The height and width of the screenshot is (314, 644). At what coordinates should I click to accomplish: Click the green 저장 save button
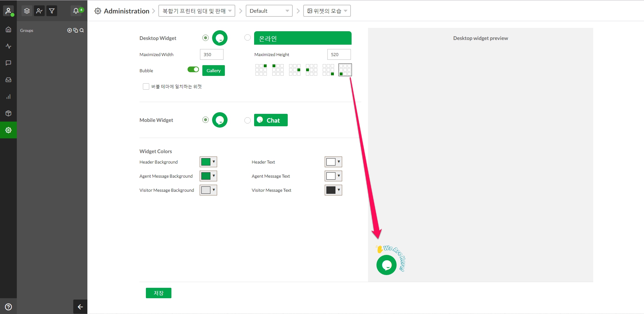pyautogui.click(x=158, y=293)
